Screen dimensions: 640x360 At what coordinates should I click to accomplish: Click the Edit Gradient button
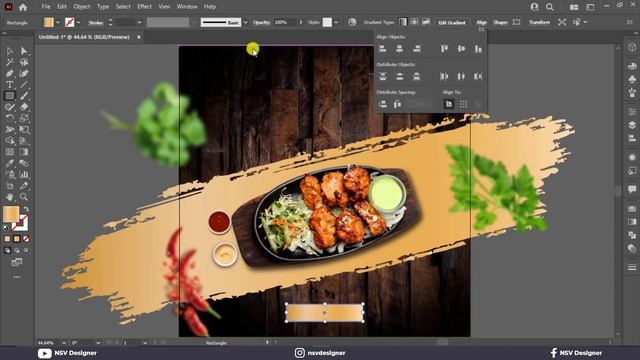coord(452,22)
